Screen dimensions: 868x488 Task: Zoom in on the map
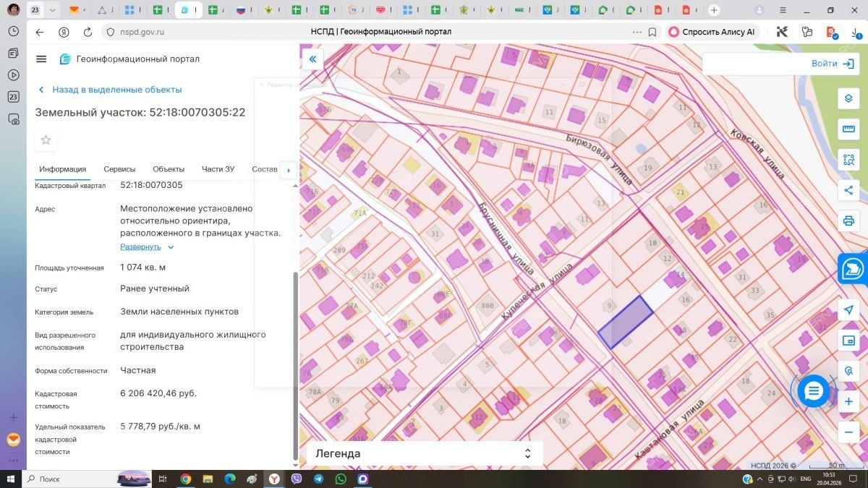(x=848, y=401)
